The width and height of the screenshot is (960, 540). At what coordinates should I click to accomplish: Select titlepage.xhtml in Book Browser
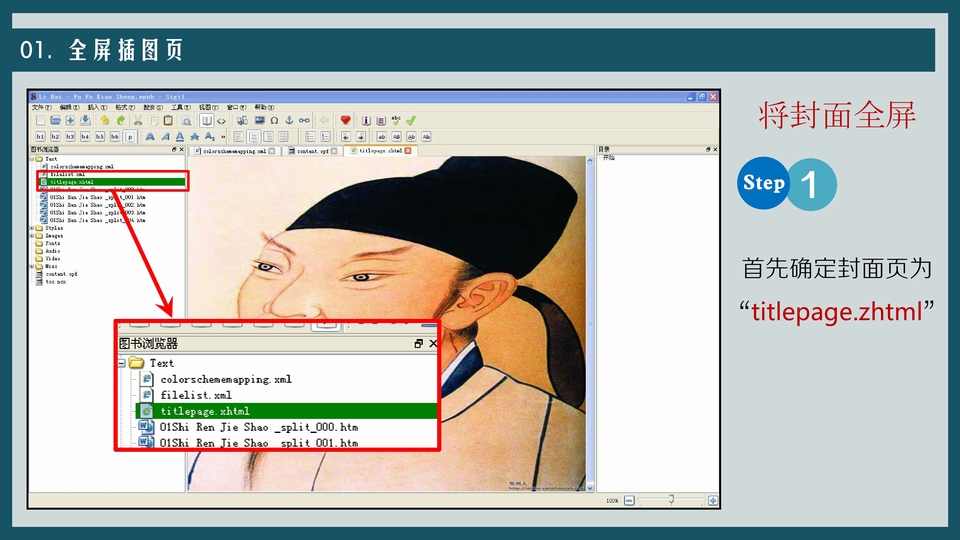[71, 182]
